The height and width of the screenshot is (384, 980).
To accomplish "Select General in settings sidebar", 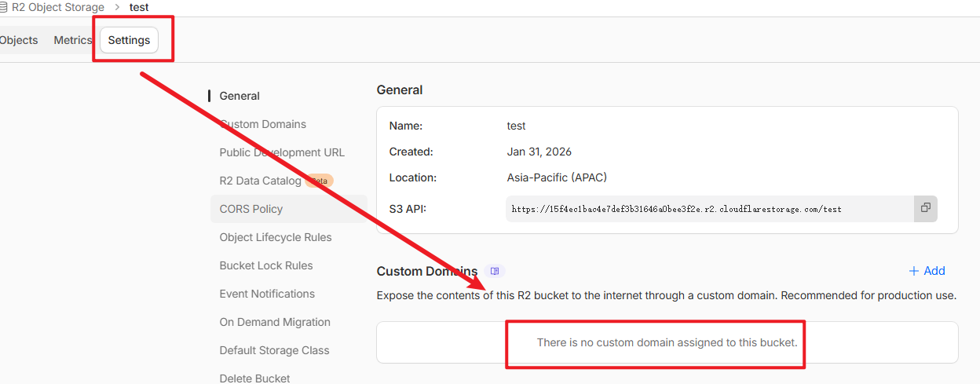I will point(240,96).
